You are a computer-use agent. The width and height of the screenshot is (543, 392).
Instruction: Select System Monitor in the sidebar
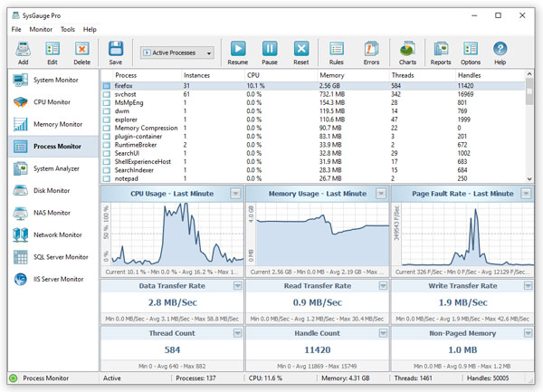(53, 80)
